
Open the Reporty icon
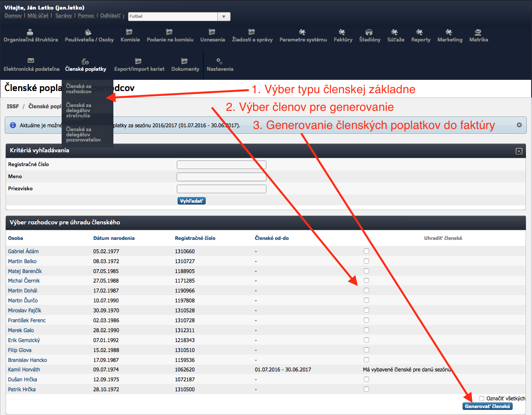[x=420, y=32]
